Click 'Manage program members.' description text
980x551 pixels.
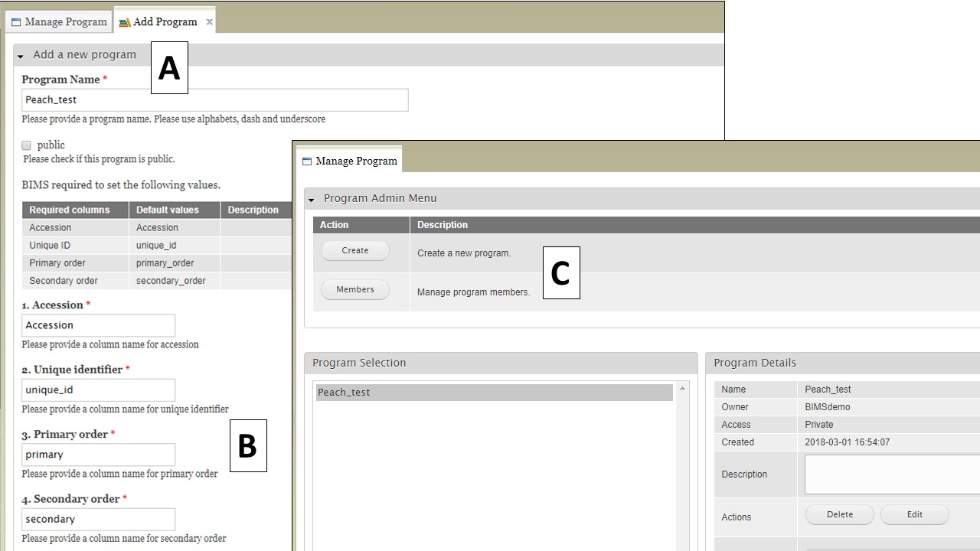coord(473,292)
